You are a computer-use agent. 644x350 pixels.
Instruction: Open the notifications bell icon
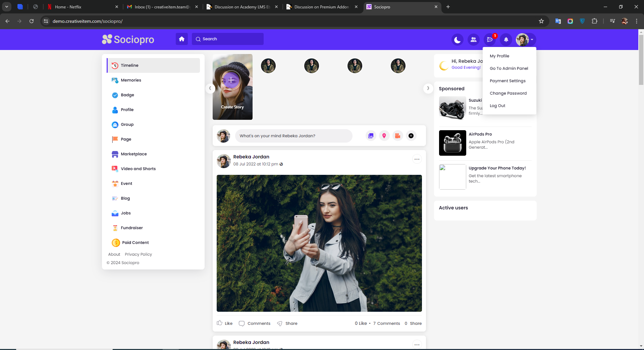[506, 40]
